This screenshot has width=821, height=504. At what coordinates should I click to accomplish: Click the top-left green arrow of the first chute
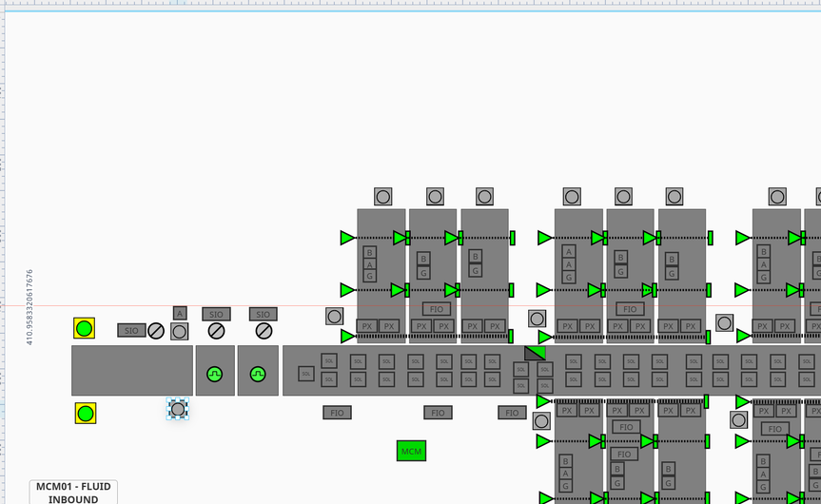coord(347,238)
